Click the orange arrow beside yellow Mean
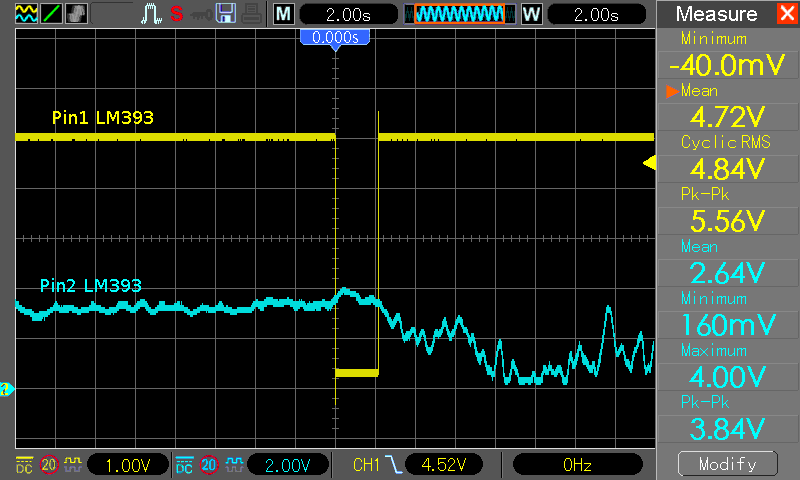The width and height of the screenshot is (800, 480). point(672,91)
